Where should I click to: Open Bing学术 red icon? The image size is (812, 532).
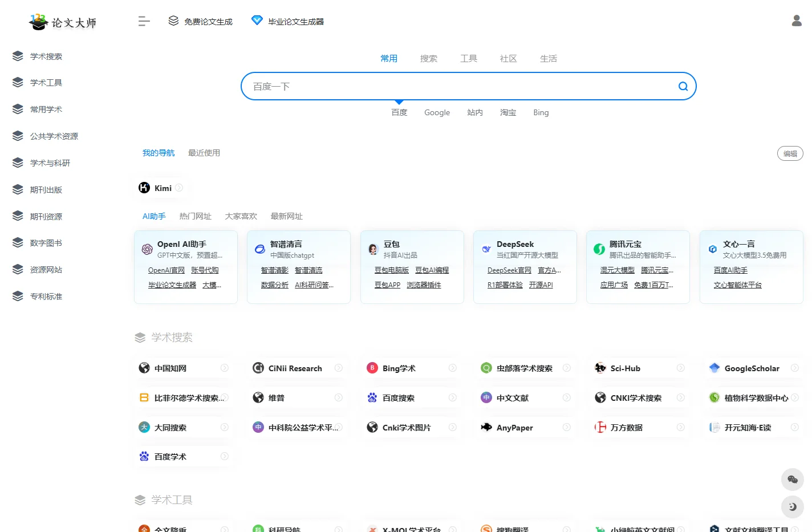coord(372,368)
